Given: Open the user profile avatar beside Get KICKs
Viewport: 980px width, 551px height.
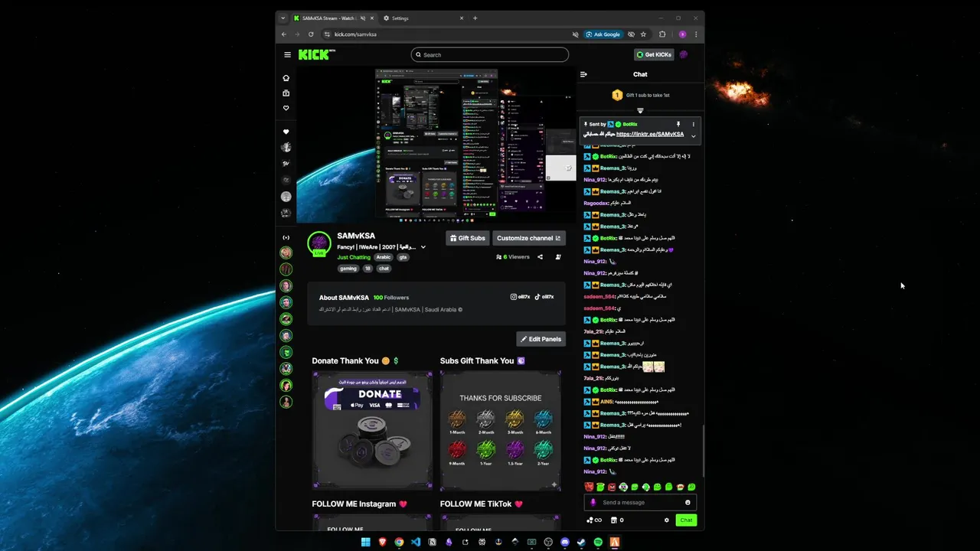Looking at the screenshot, I should [684, 54].
